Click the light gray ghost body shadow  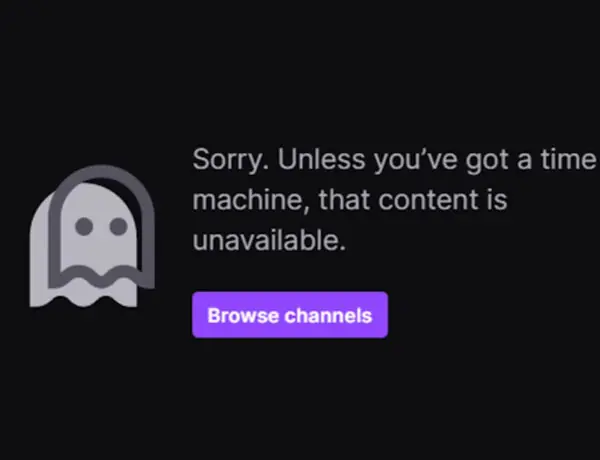click(x=40, y=253)
